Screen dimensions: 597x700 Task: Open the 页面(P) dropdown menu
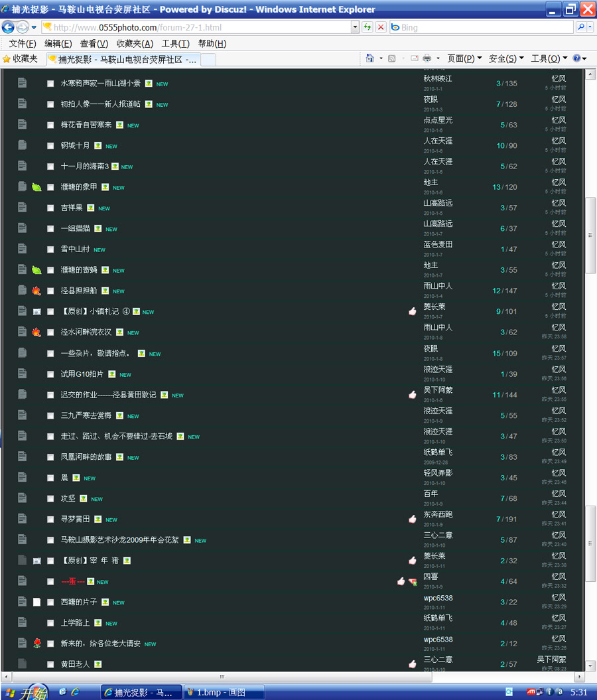click(464, 58)
